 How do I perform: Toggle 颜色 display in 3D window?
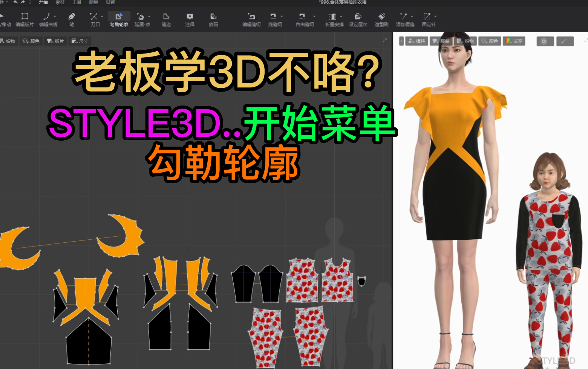pyautogui.click(x=490, y=41)
